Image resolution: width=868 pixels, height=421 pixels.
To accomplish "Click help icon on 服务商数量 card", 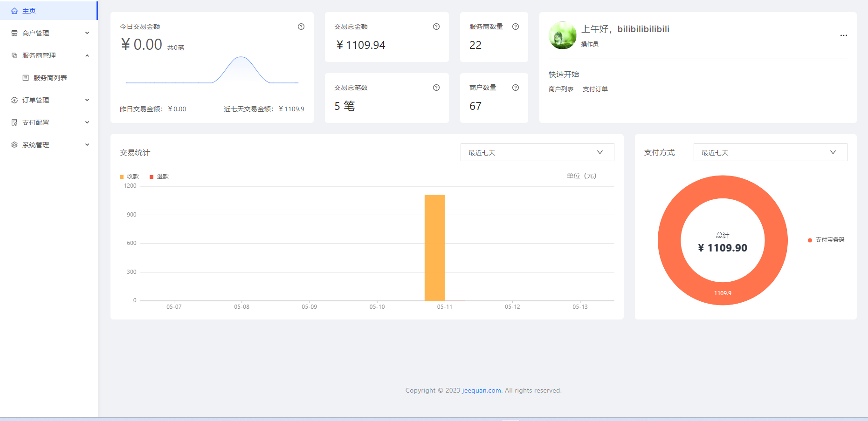I will tap(516, 27).
